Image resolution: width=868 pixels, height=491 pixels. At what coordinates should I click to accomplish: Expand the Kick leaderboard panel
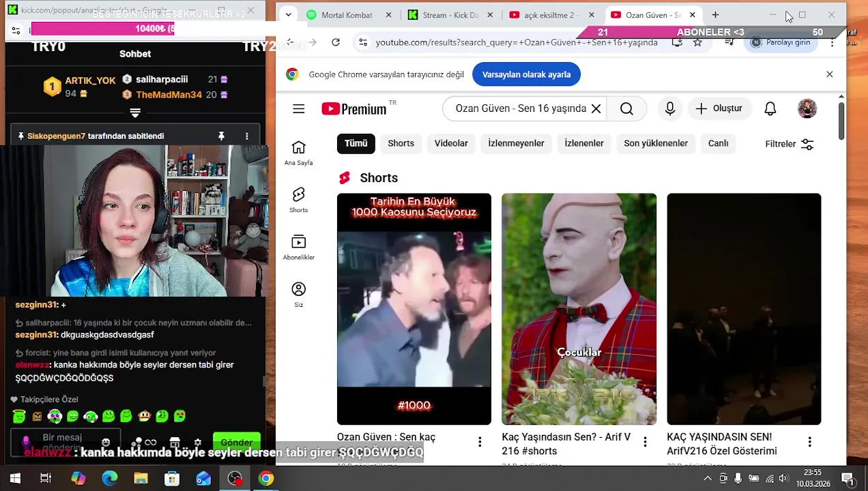pos(135,113)
